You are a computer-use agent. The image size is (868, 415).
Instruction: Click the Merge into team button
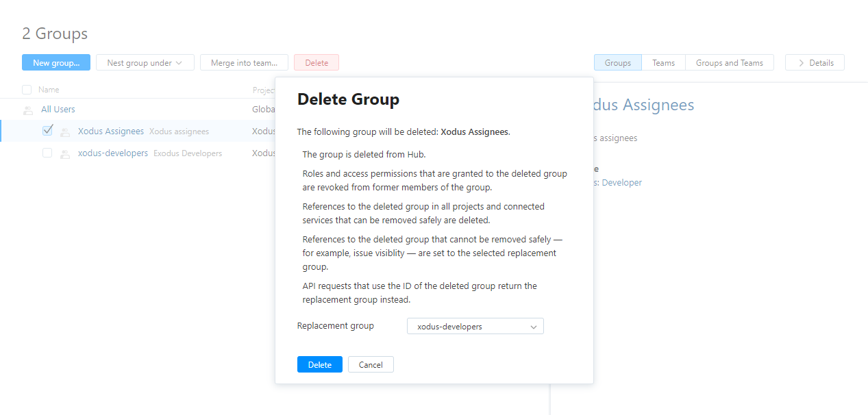tap(244, 62)
